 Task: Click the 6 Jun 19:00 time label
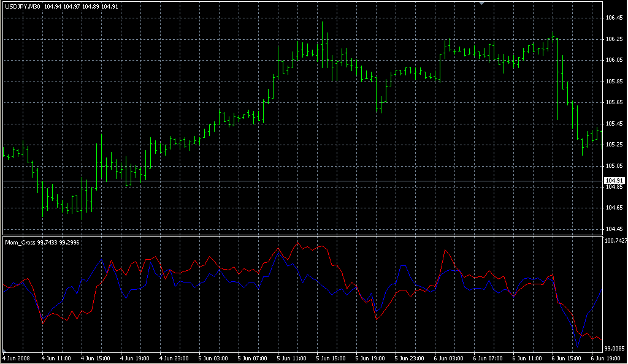pos(605,358)
